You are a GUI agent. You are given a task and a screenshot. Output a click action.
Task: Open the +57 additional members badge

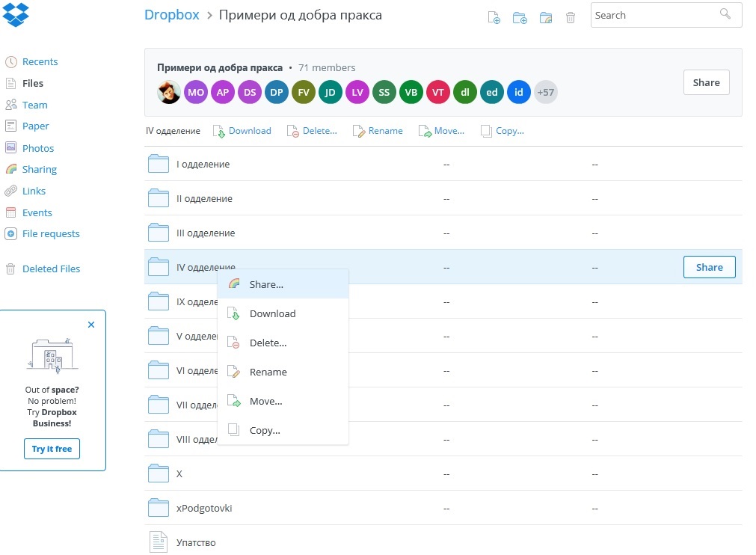click(546, 92)
